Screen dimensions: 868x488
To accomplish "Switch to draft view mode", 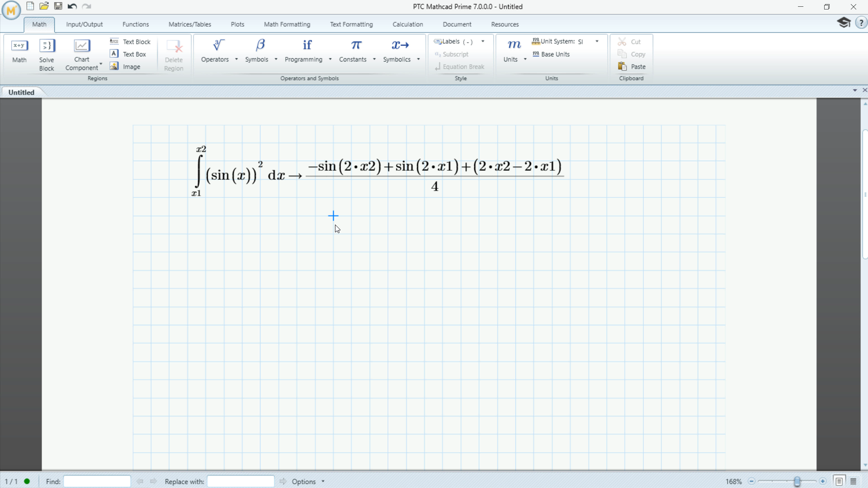I will pyautogui.click(x=854, y=481).
